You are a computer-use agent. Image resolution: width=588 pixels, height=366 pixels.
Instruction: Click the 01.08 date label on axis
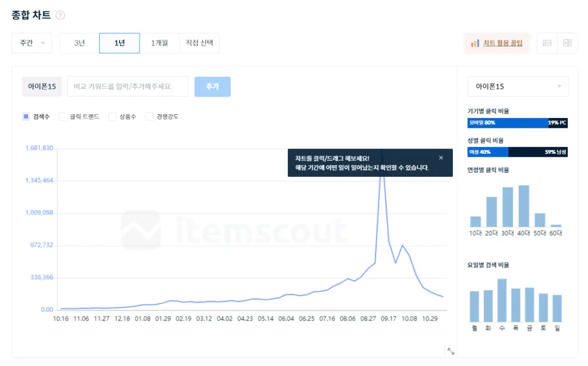pos(142,319)
